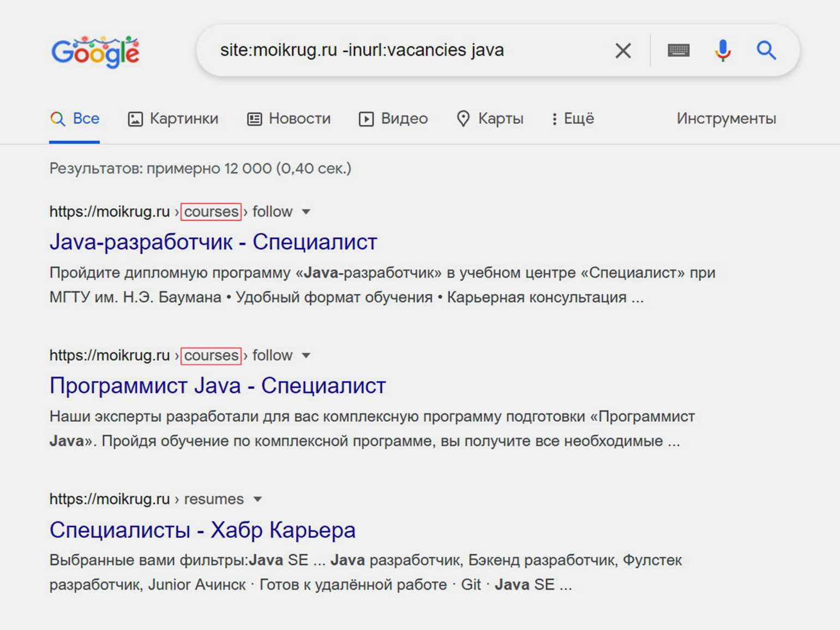Open the Ещё three-dot menu
Viewport: 840px width, 630px height.
click(554, 119)
